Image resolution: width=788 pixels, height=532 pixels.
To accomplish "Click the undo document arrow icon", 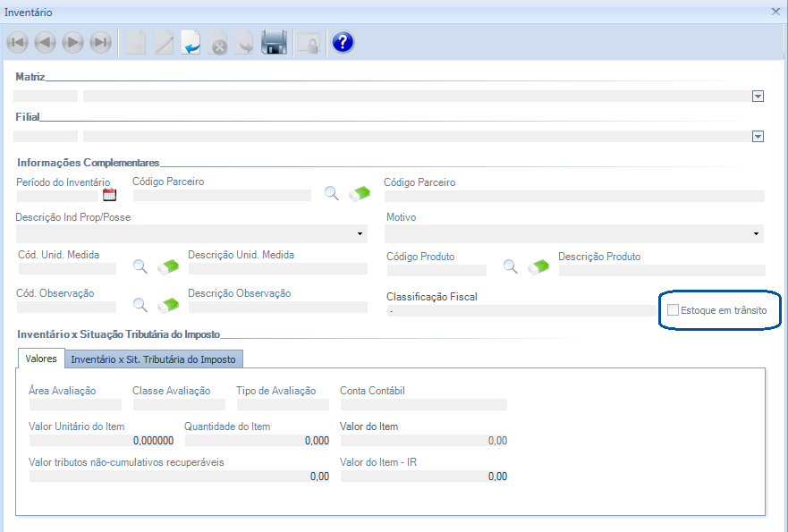I will point(191,42).
